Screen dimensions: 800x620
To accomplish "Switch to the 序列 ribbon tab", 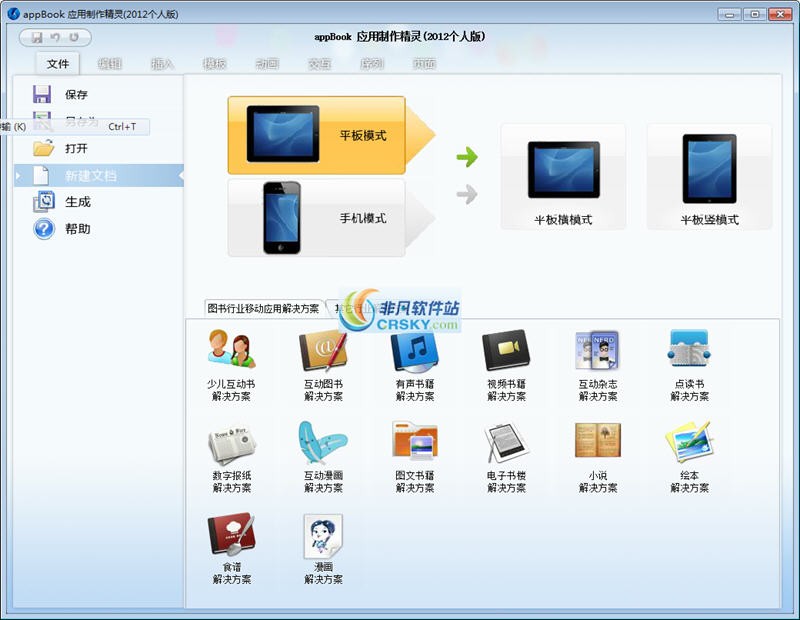I will (x=371, y=64).
